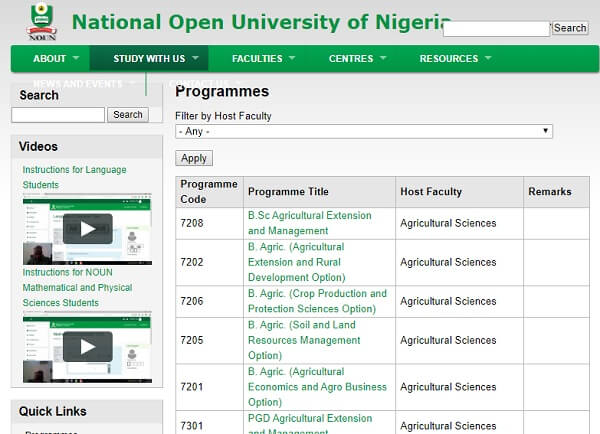This screenshot has height=434, width=600.
Task: Expand the FACULTIES dropdown arrow
Action: [292, 58]
